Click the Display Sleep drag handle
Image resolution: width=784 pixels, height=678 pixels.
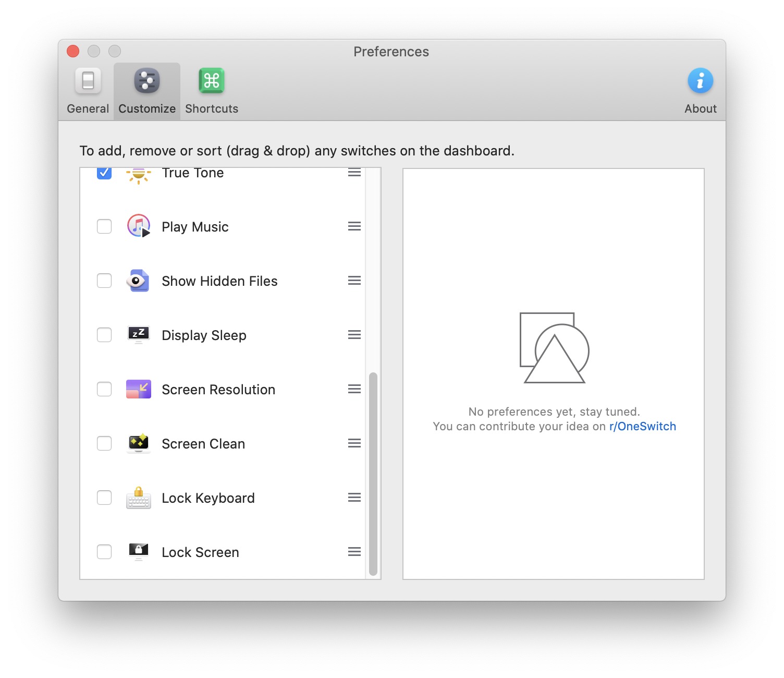pyautogui.click(x=354, y=335)
